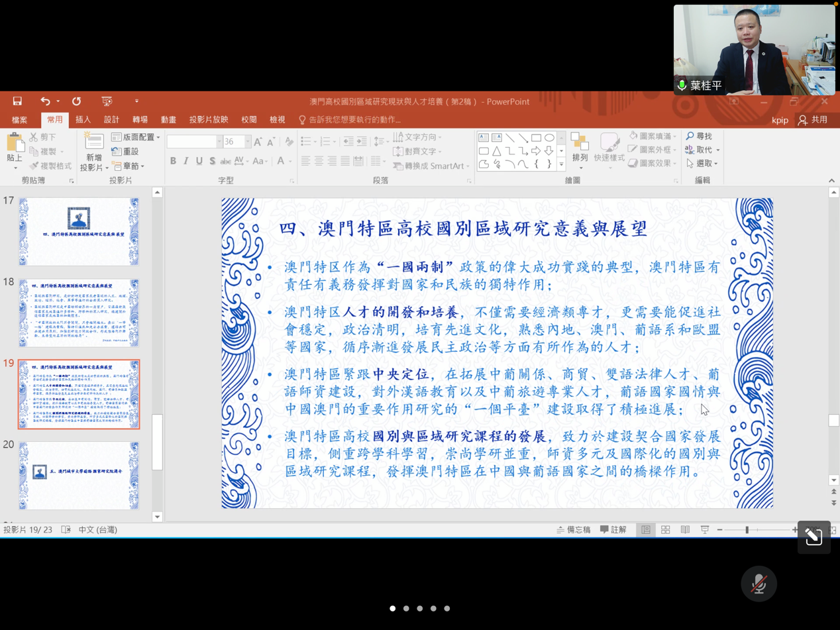
Task: Click the increase indent level icon
Action: pyautogui.click(x=361, y=141)
